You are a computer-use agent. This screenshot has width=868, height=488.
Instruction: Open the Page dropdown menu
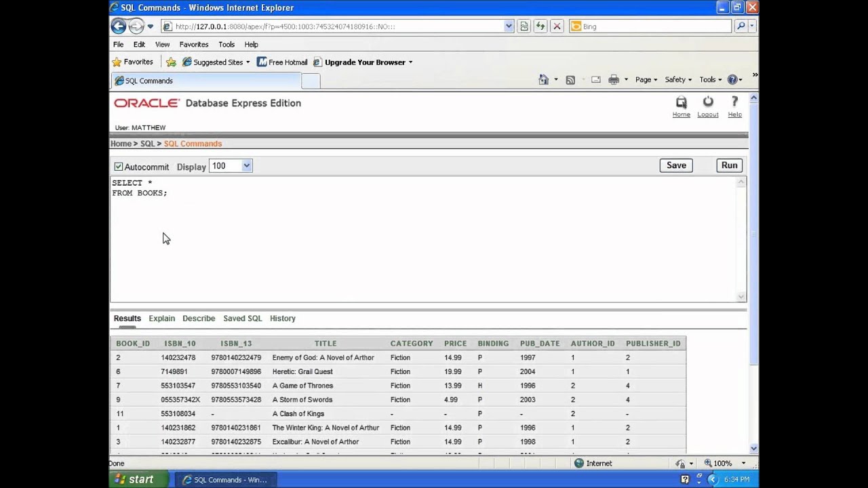tap(646, 80)
